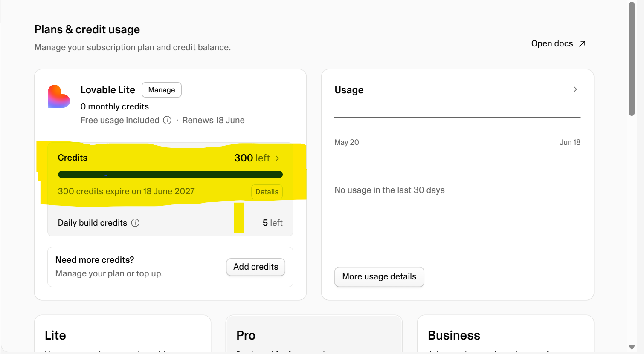The height and width of the screenshot is (354, 644).
Task: Click the '5 left' daily credits value
Action: click(273, 223)
